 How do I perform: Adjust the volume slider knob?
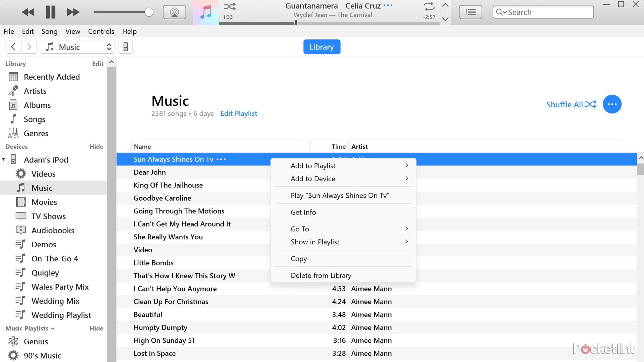coord(149,12)
